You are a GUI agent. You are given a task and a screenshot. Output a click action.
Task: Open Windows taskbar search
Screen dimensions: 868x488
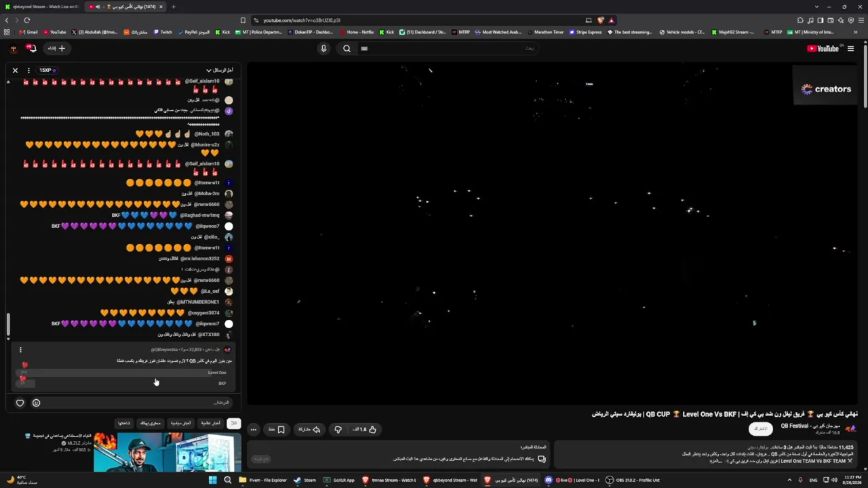coord(228,480)
